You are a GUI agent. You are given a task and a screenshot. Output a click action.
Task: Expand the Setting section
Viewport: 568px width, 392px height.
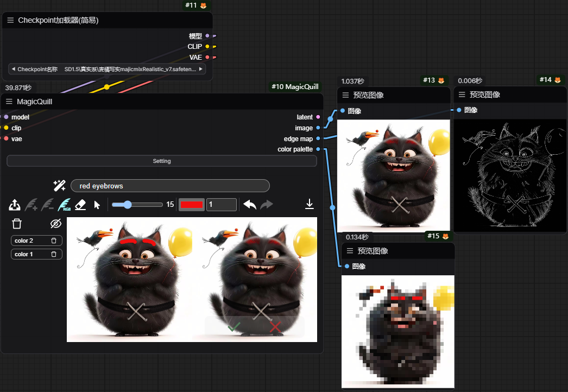(x=162, y=161)
